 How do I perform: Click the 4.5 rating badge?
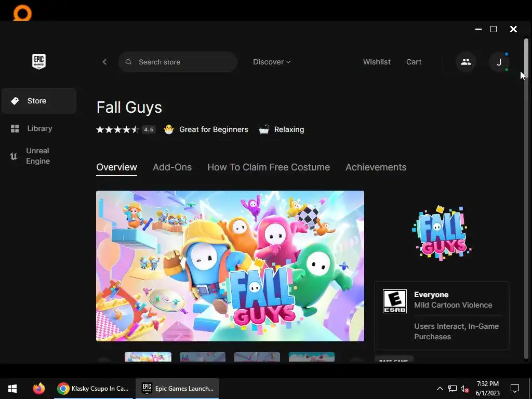click(x=149, y=129)
